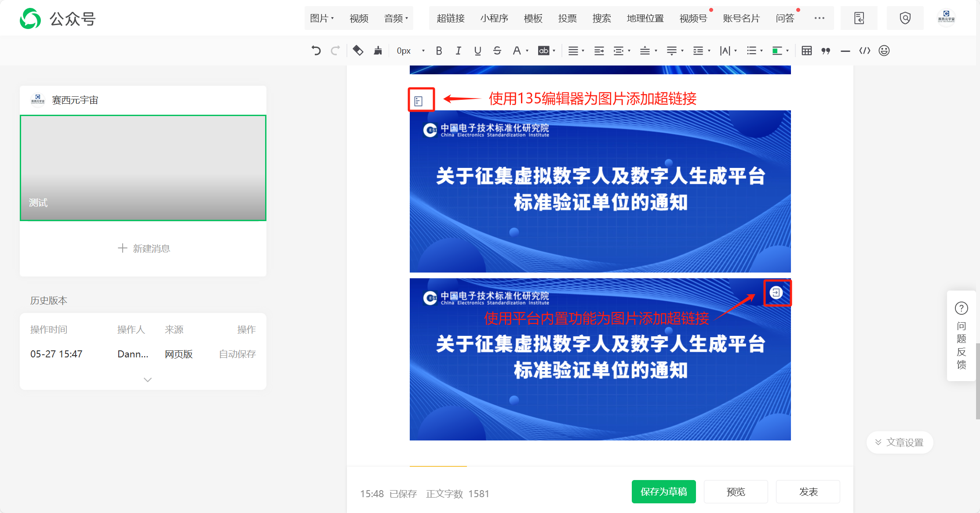The width and height of the screenshot is (980, 513).
Task: Open the 投票 vote menu item
Action: click(567, 18)
